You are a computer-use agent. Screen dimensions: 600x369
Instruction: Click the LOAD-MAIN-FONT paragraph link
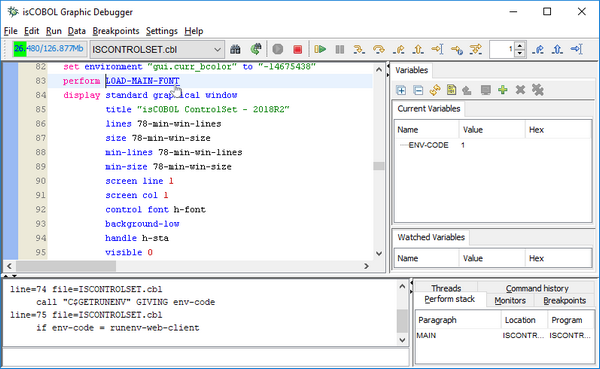click(142, 81)
